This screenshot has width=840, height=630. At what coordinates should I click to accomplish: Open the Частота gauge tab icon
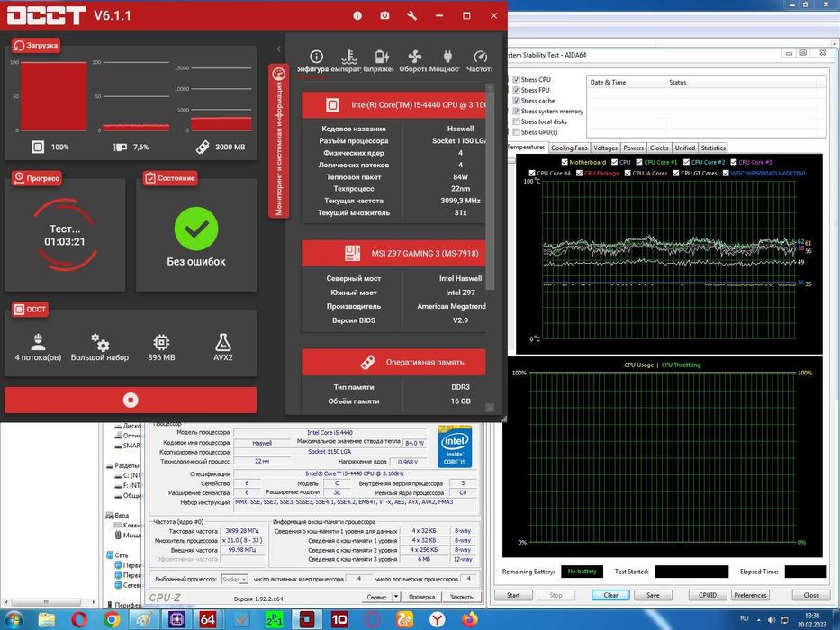(x=481, y=57)
